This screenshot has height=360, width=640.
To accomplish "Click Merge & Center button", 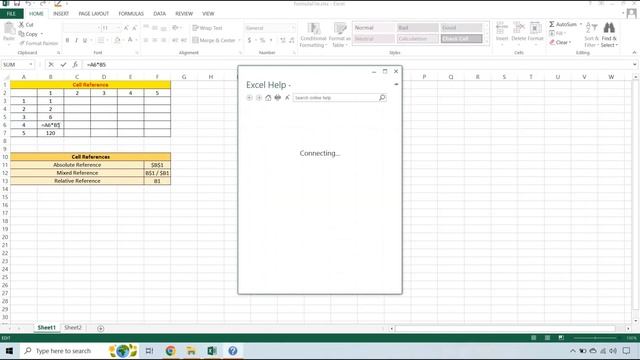I will [x=214, y=40].
